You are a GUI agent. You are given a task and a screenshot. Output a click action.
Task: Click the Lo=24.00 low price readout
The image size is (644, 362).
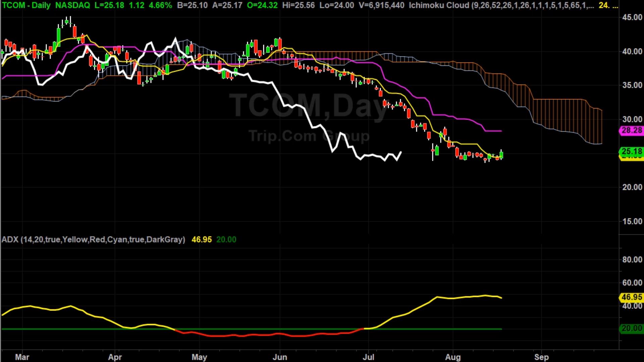(x=336, y=5)
